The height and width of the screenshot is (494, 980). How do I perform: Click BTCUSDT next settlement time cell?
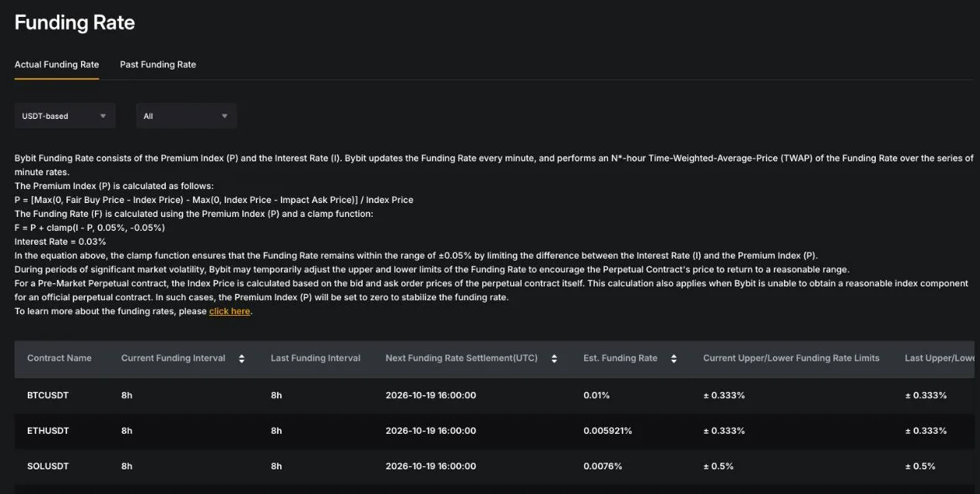(x=431, y=395)
